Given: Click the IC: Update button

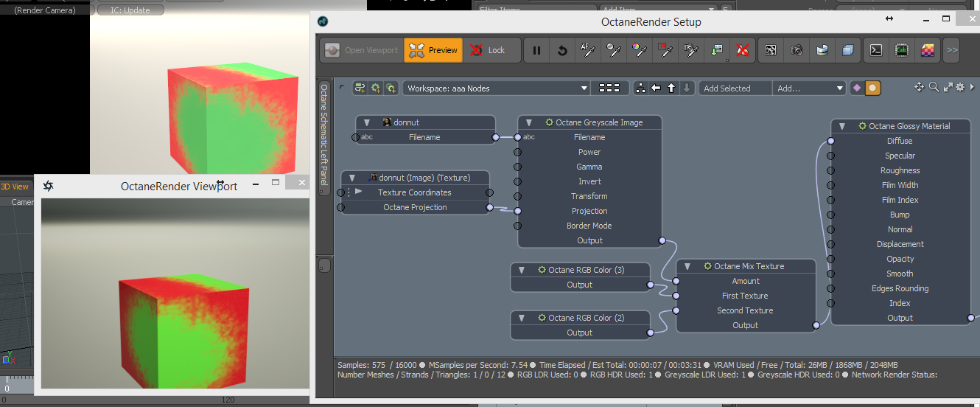Looking at the screenshot, I should point(130,10).
